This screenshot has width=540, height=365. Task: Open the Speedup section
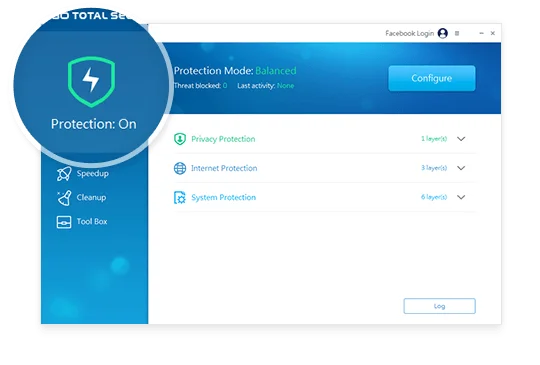click(x=83, y=174)
